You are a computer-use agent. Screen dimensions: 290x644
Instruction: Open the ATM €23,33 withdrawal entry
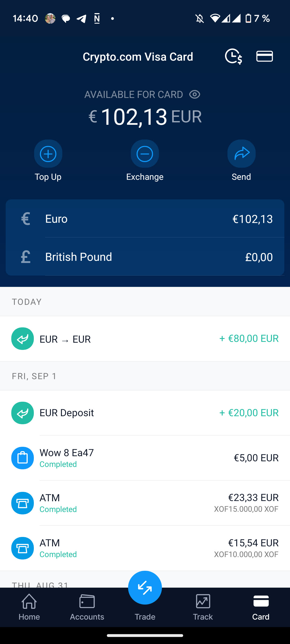(x=145, y=503)
